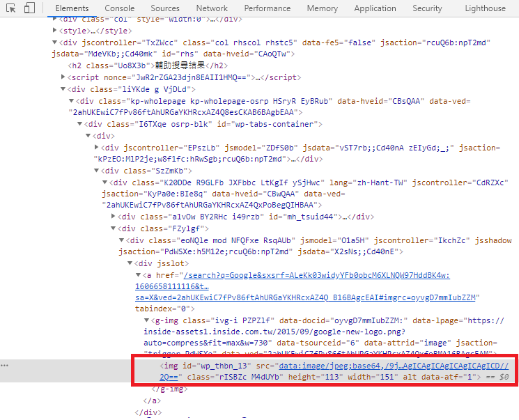Open the Performance tab

[268, 8]
